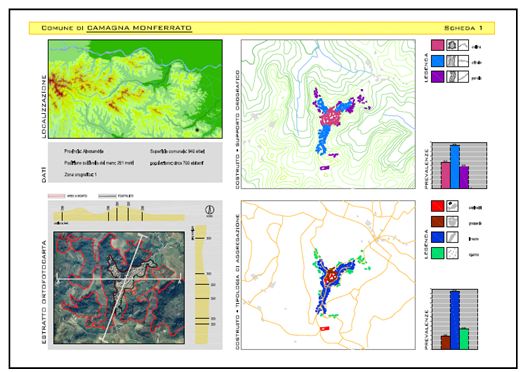Image resolution: width=520 pixels, height=372 pixels.
Task: Click the light blue bar in upper chart
Action: 455,167
